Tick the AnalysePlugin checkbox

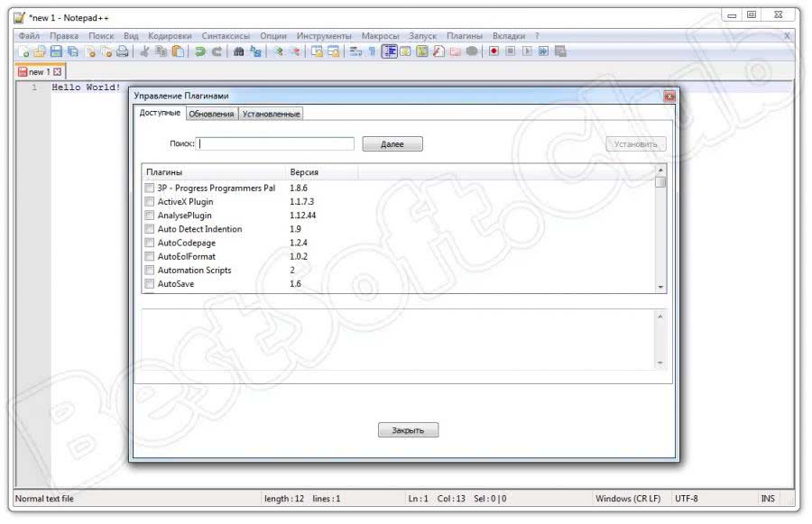coord(150,216)
